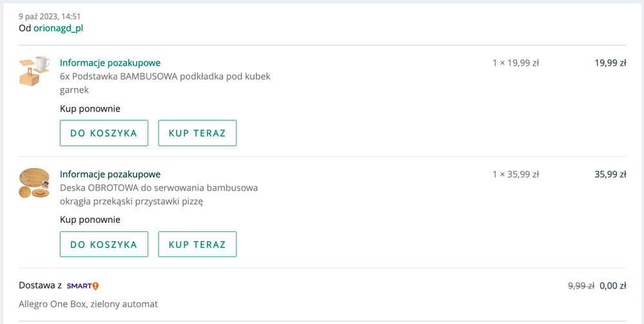The height and width of the screenshot is (324, 644).
Task: Click 'Allegro One Box, zielony automat' text
Action: (88, 304)
